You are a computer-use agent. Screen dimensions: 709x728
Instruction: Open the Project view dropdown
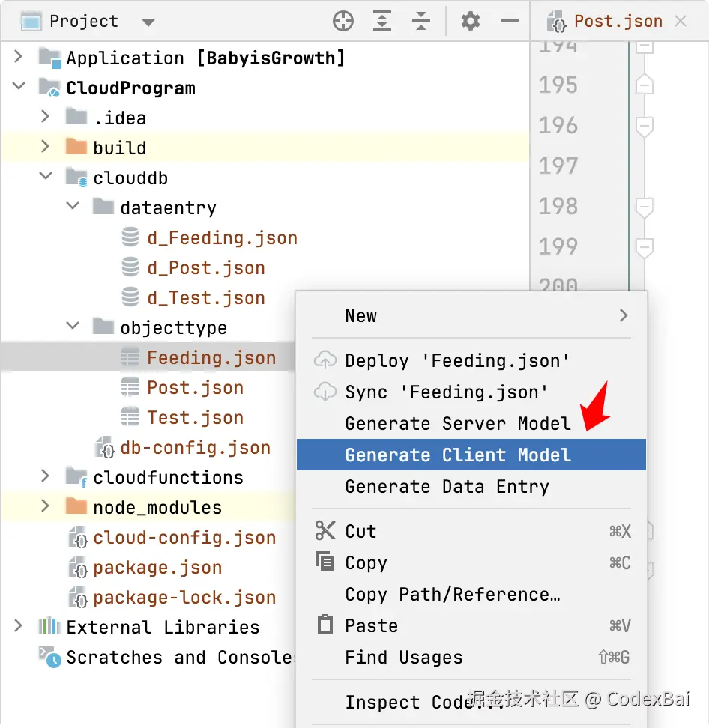click(148, 22)
